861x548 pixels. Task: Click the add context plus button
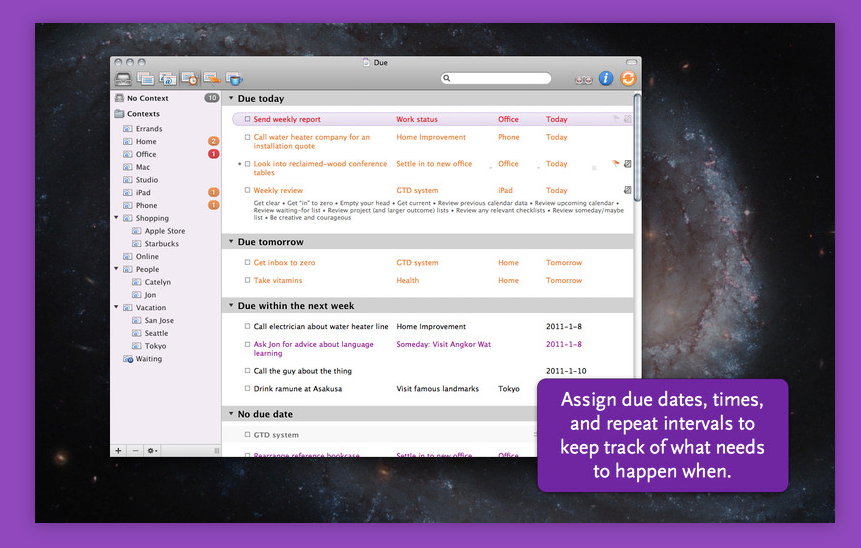coord(118,451)
